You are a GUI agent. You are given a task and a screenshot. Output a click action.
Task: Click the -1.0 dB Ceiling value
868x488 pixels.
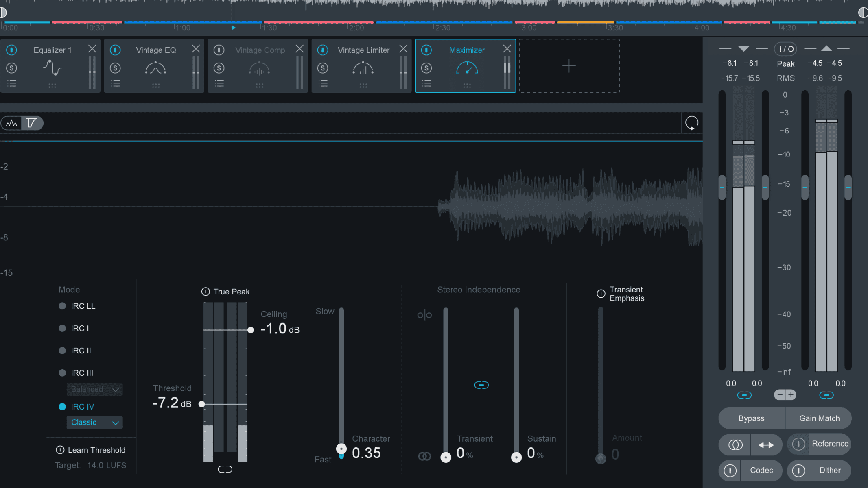pos(280,329)
